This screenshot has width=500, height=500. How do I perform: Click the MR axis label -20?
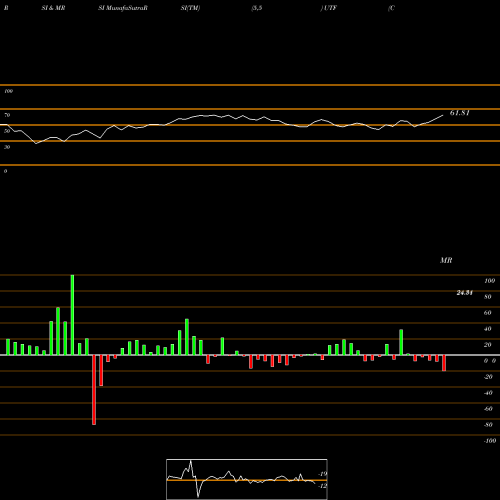[488, 377]
